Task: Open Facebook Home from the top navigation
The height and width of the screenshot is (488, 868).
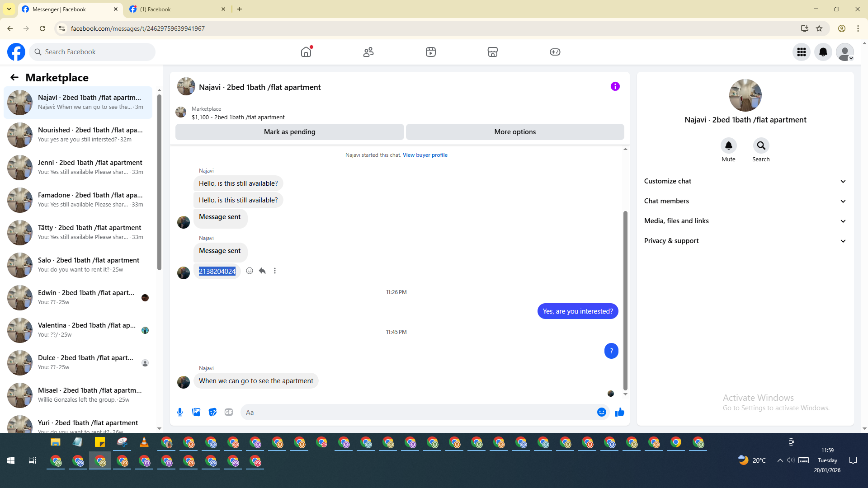Action: tap(306, 52)
